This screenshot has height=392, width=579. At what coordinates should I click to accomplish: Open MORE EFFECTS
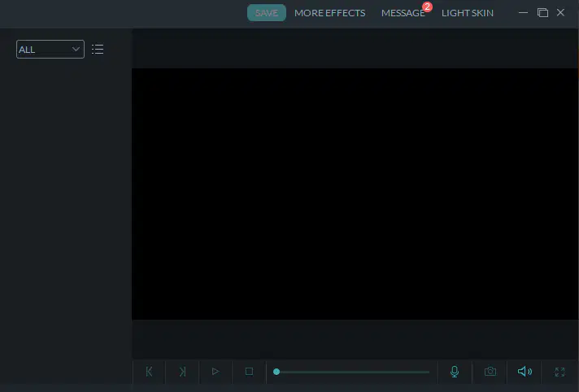(x=329, y=13)
